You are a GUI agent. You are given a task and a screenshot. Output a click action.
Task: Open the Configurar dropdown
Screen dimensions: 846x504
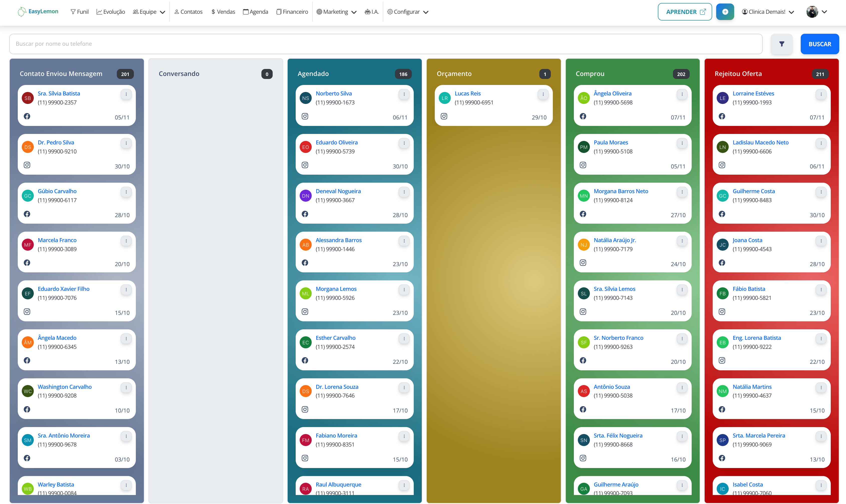point(407,12)
